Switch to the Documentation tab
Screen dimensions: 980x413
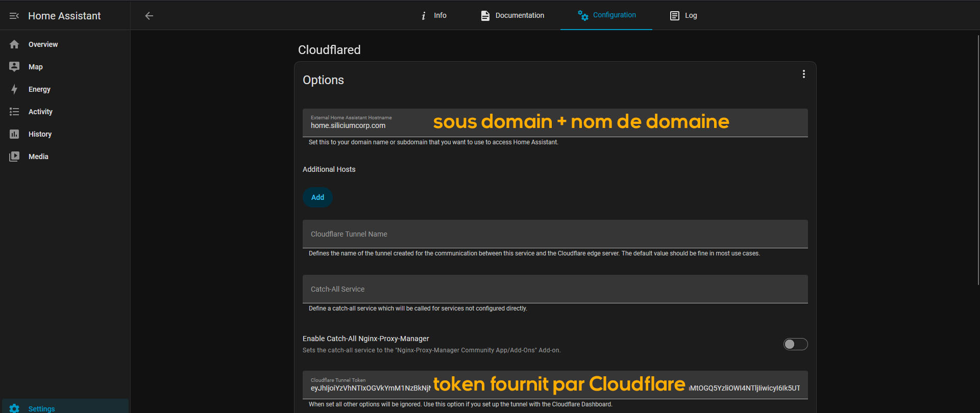(x=512, y=15)
